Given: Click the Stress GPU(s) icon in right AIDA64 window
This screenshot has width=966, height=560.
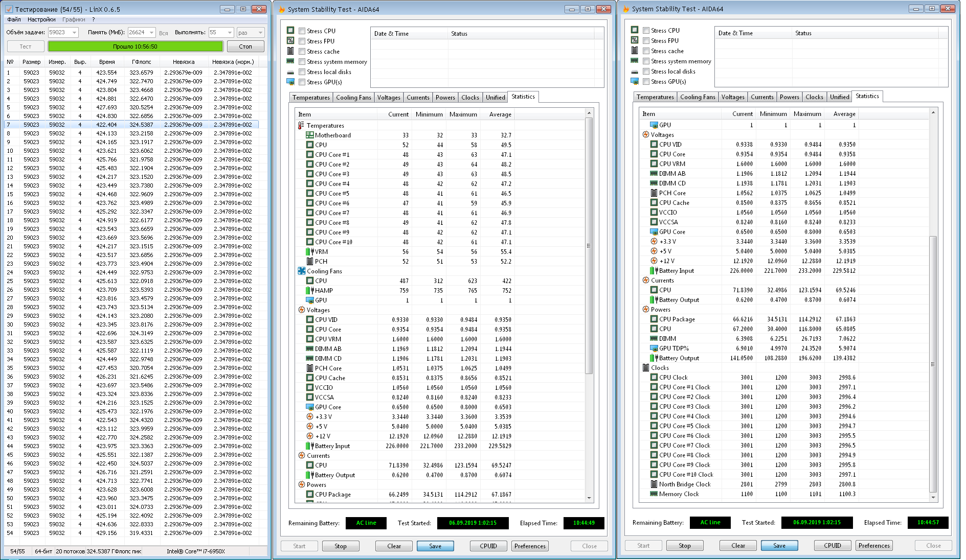Looking at the screenshot, I should point(635,81).
